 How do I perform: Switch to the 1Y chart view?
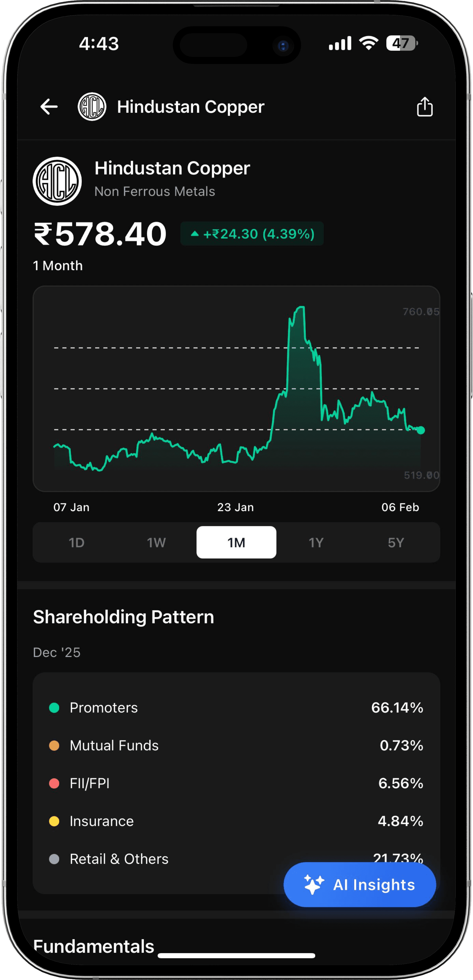[x=316, y=543]
